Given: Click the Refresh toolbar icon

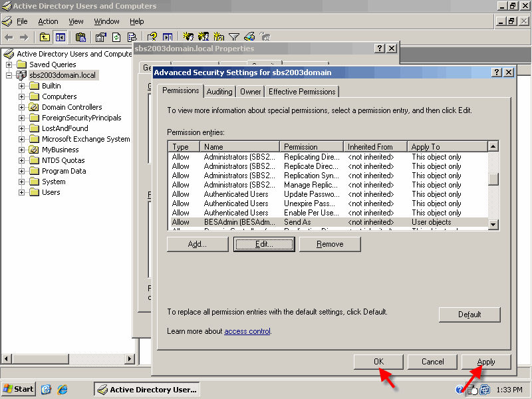Looking at the screenshot, I should click(116, 37).
